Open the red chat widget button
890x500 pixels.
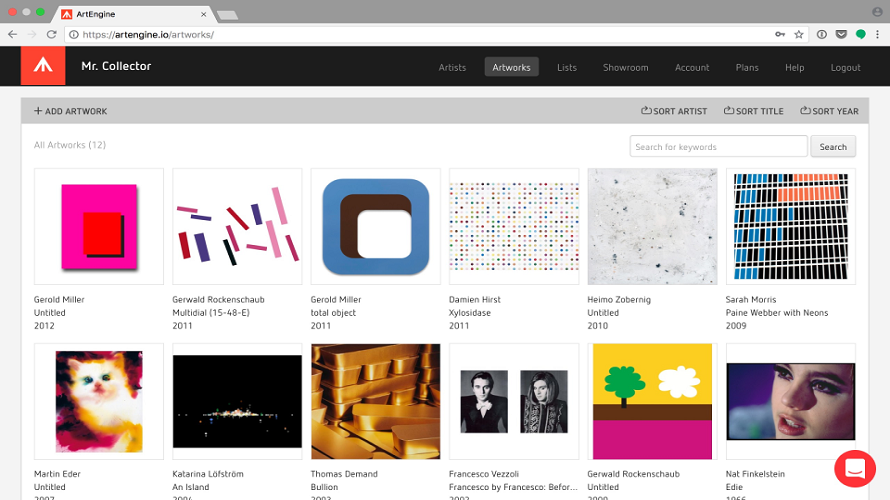click(x=855, y=469)
